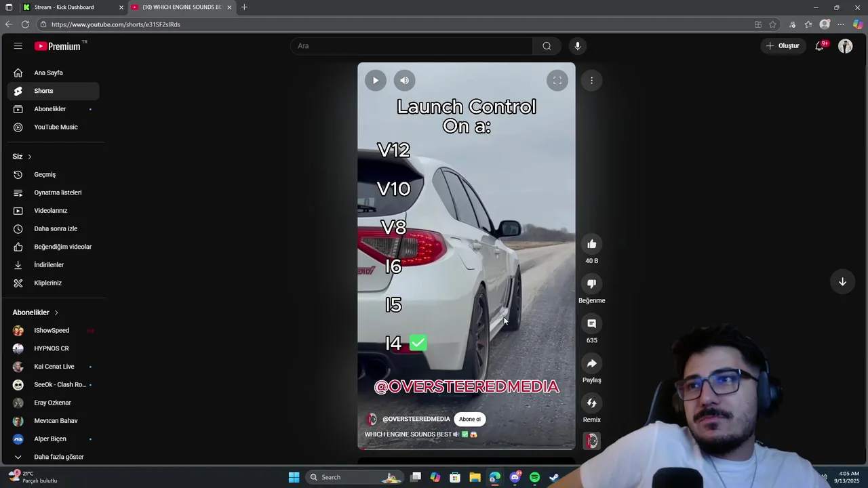Viewport: 868px width, 488px height.
Task: Open the Windows Start menu
Action: [x=294, y=477]
